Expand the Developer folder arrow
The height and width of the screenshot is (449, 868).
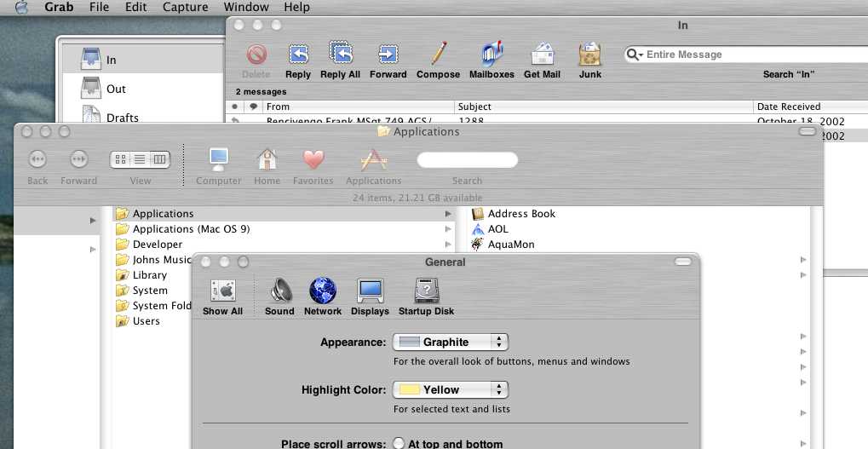pos(448,245)
